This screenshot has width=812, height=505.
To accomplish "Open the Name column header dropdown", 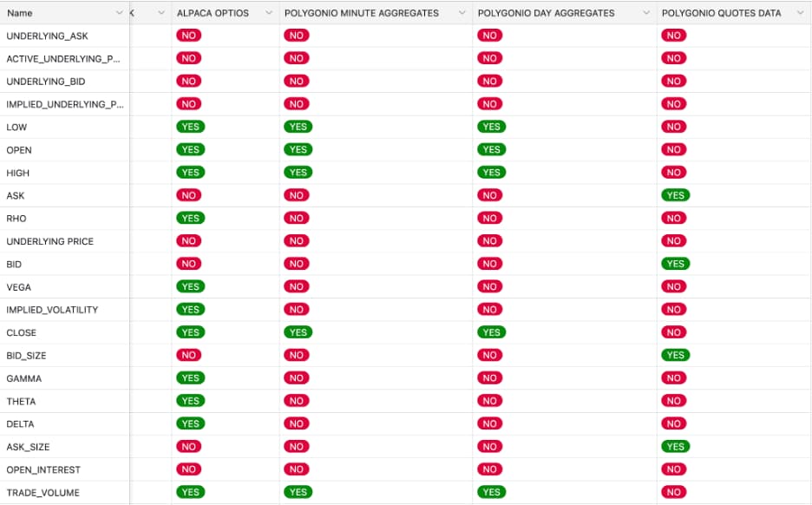I will (x=120, y=12).
